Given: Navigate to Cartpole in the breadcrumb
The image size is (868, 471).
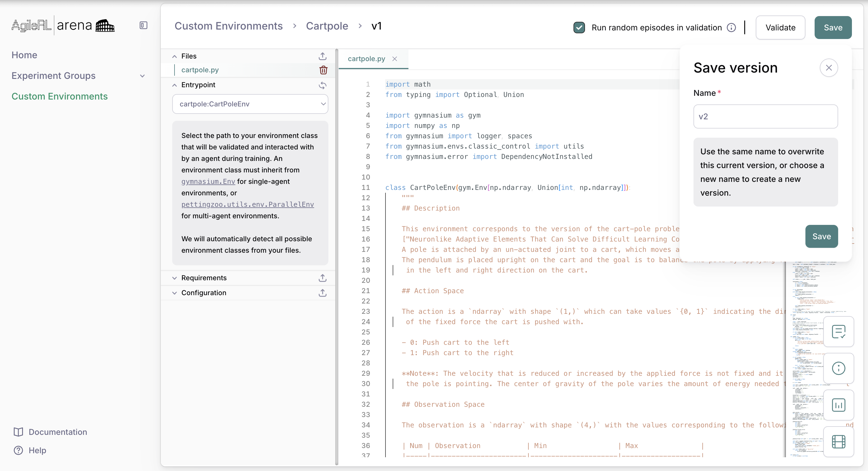Looking at the screenshot, I should point(327,26).
